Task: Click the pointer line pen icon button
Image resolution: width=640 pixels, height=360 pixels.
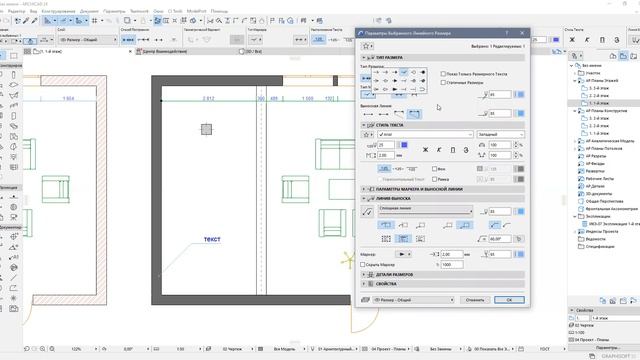Action: [x=367, y=211]
